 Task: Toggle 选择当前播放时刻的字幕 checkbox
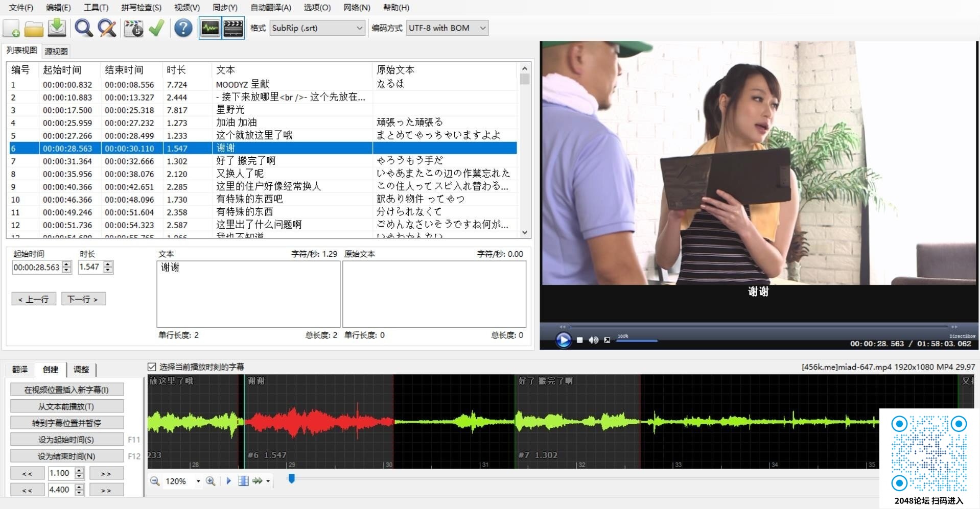(x=152, y=367)
